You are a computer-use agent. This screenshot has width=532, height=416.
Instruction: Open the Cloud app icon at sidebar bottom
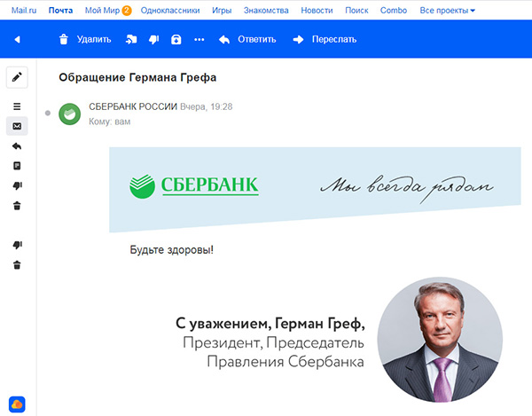coord(17,404)
